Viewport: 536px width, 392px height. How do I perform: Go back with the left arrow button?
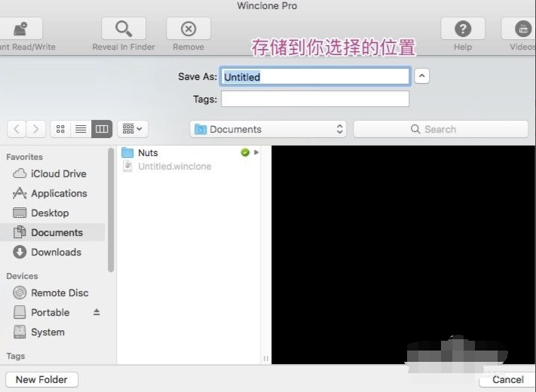(x=17, y=129)
